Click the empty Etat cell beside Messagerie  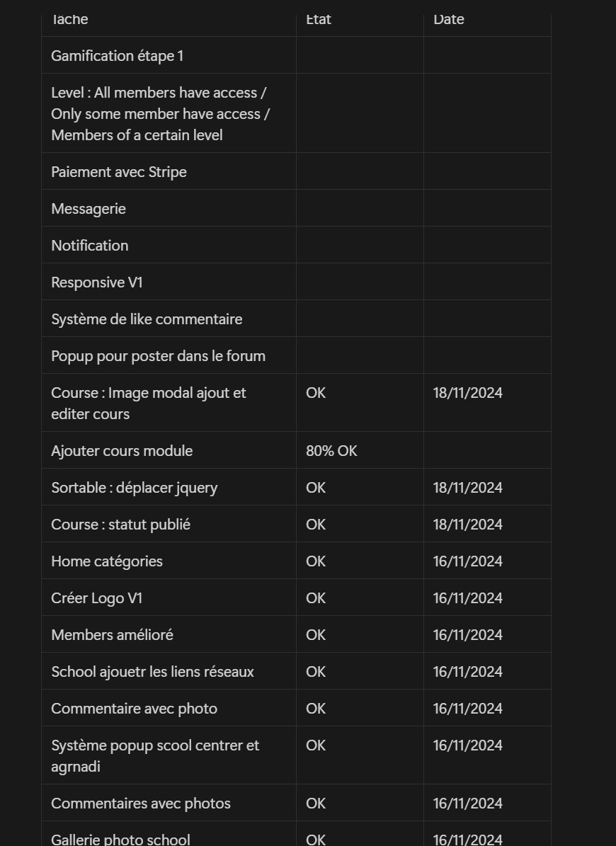pyautogui.click(x=360, y=207)
